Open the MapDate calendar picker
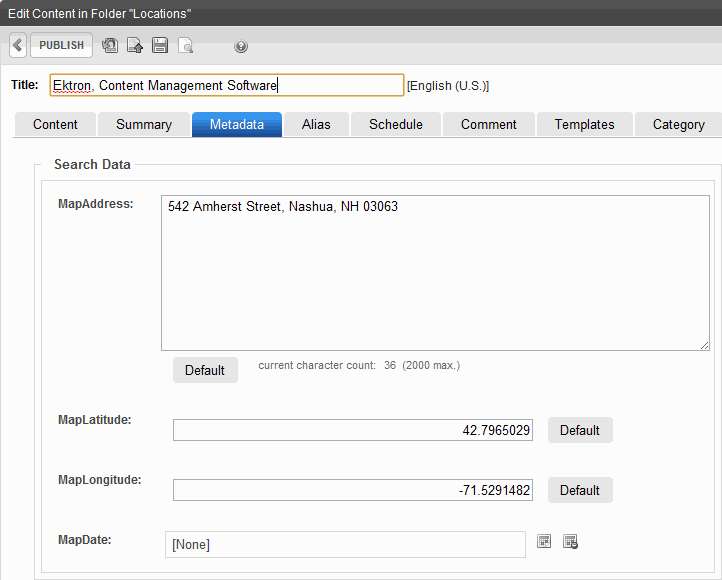The height and width of the screenshot is (580, 722). 544,542
